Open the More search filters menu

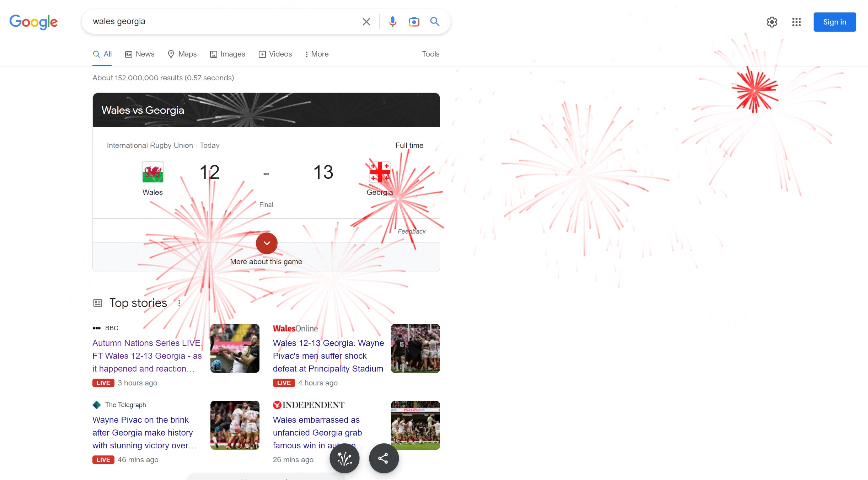click(x=316, y=54)
